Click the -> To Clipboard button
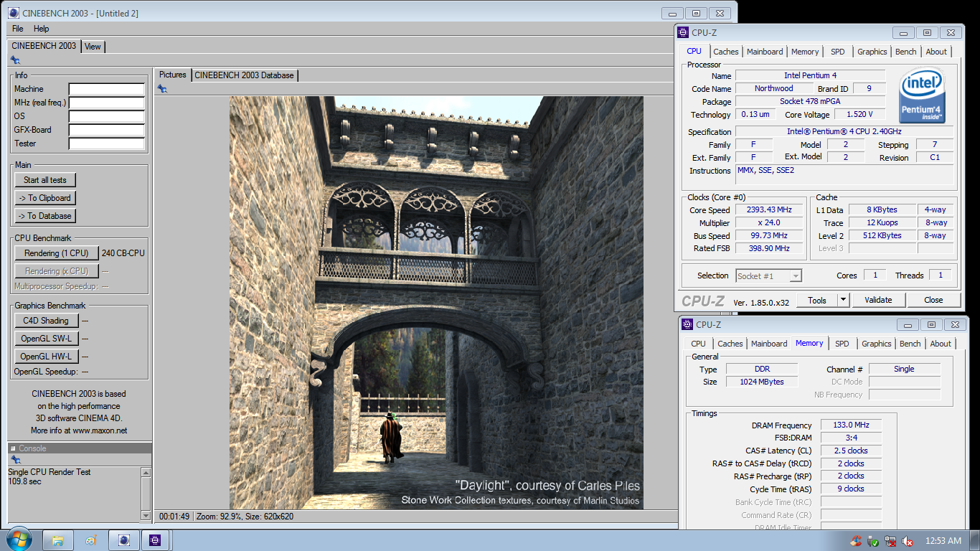The width and height of the screenshot is (980, 551). pyautogui.click(x=45, y=198)
